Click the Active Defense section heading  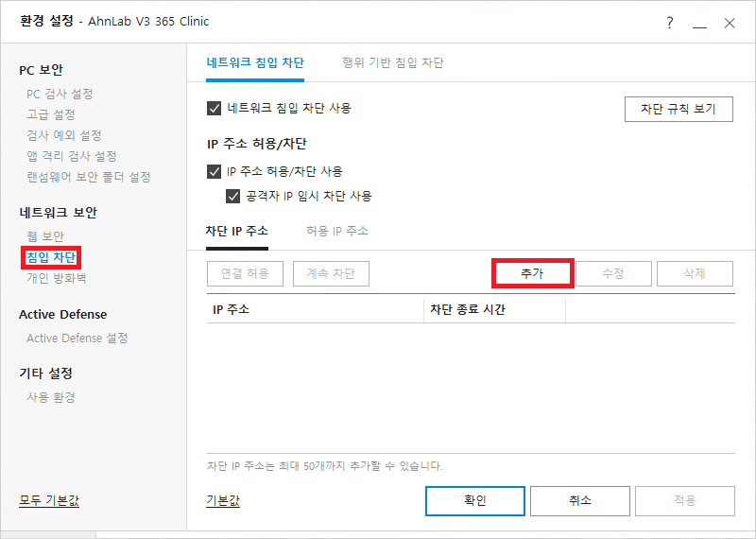coord(62,314)
